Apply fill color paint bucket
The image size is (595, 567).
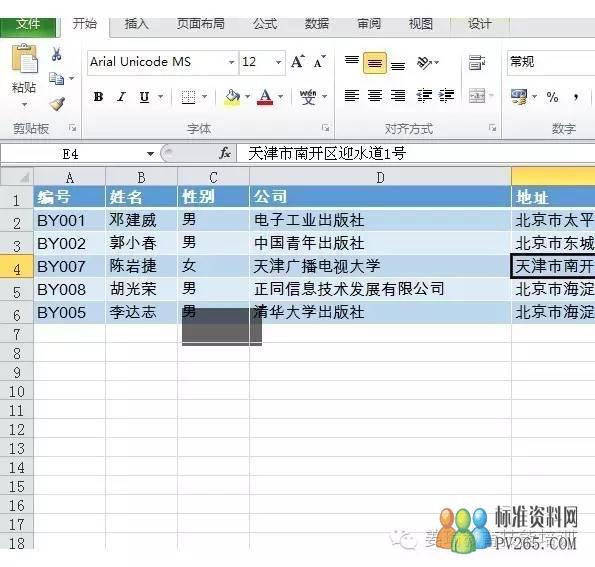click(232, 97)
